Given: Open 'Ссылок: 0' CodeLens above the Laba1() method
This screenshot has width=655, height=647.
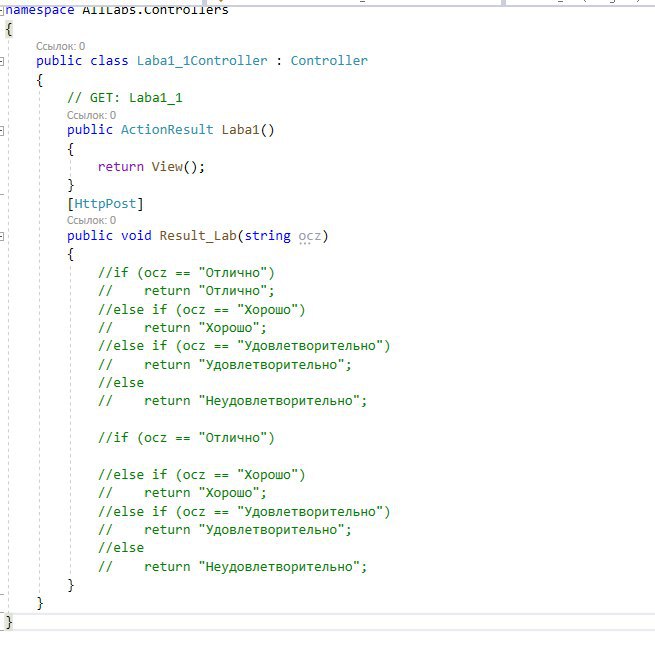Looking at the screenshot, I should 91,115.
